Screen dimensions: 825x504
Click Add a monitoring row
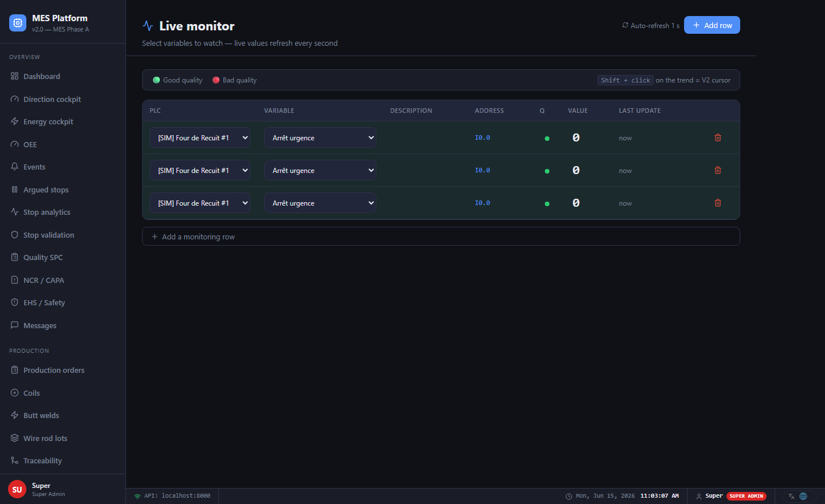click(441, 237)
